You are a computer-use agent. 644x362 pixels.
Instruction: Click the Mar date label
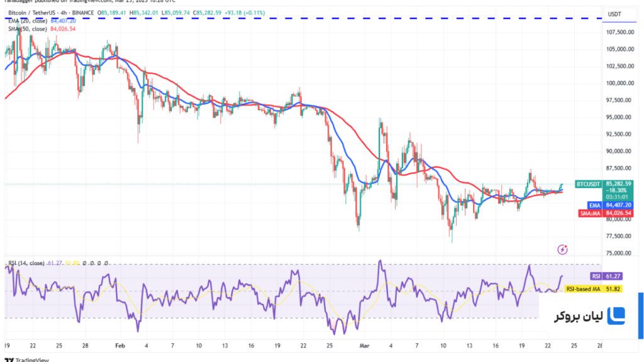tap(364, 346)
